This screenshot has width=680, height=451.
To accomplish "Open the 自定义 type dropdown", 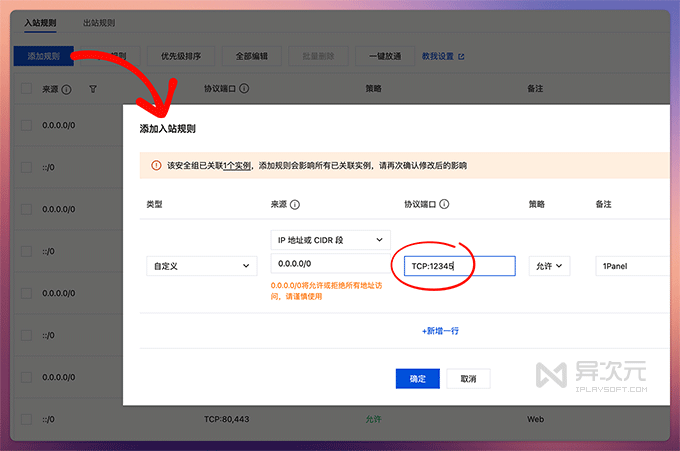I will point(199,266).
